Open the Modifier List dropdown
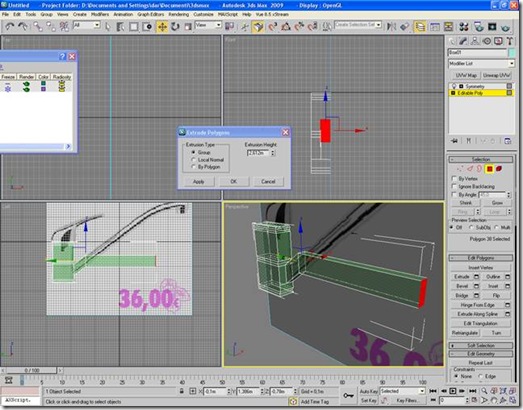Image resolution: width=523 pixels, height=410 pixels. pos(481,63)
